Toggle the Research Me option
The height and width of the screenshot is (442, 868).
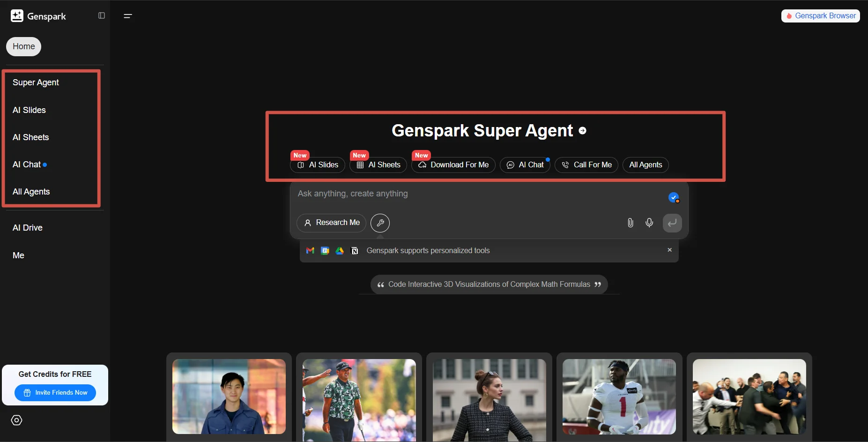(331, 223)
